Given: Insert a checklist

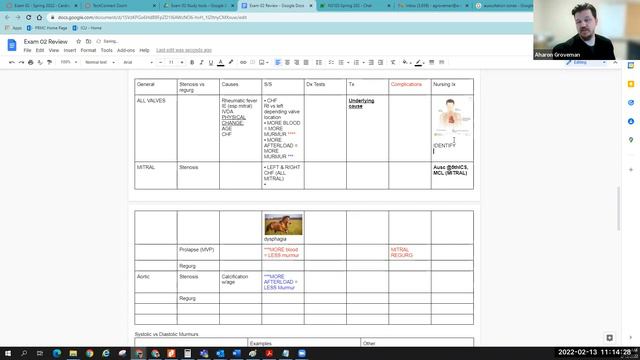Looking at the screenshot, I should [331, 62].
